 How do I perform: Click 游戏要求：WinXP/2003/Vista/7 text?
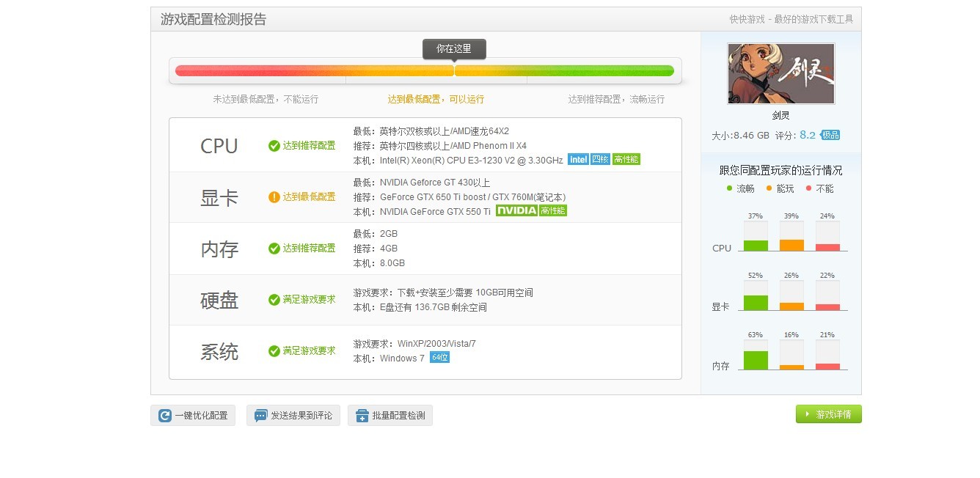414,344
